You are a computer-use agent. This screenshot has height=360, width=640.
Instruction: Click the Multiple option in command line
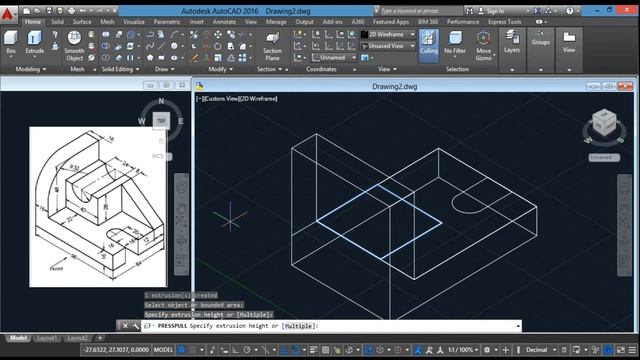click(299, 326)
